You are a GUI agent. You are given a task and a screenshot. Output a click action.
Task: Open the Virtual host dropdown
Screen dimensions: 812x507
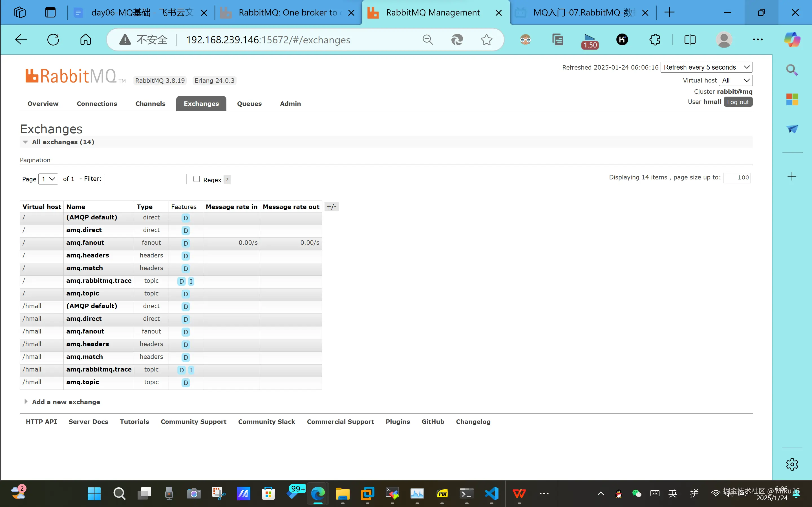coord(736,80)
